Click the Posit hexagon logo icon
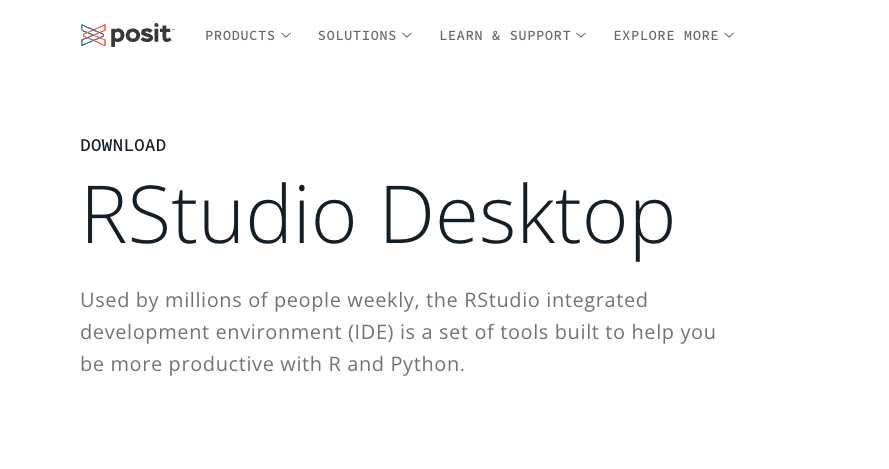 pyautogui.click(x=93, y=35)
